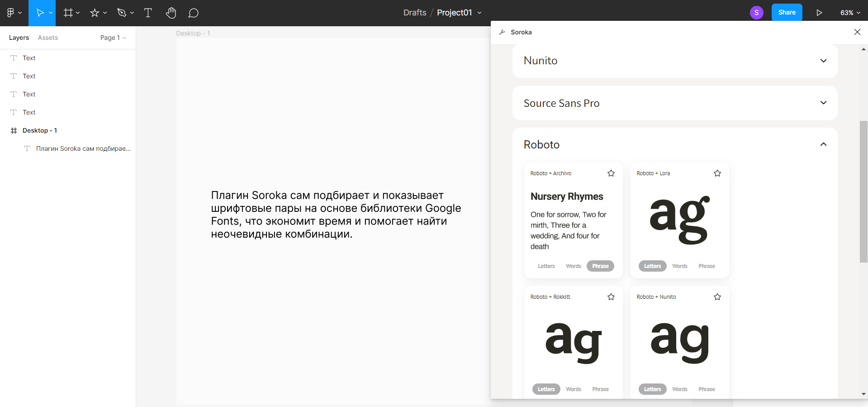The image size is (868, 407).
Task: Switch Roboto + Nunito card to Words
Action: [679, 389]
